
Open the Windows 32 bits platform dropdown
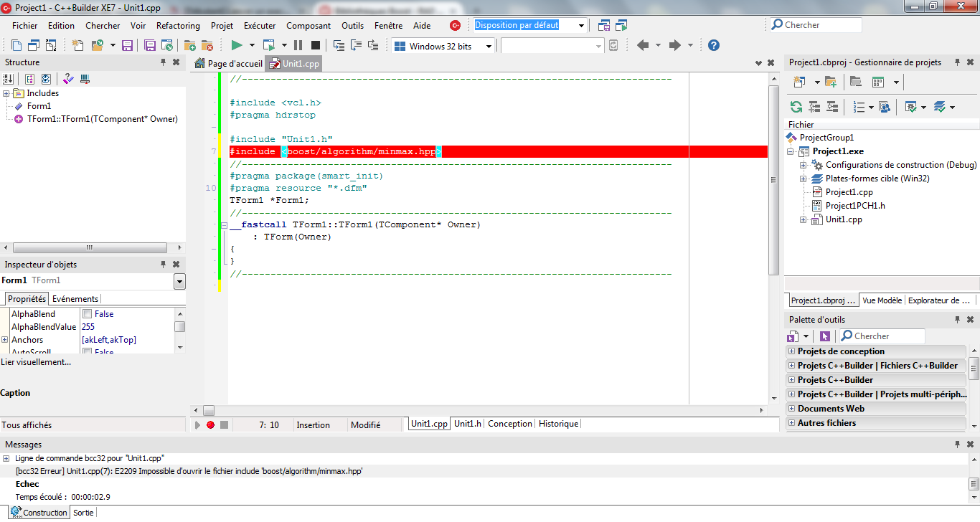(x=489, y=46)
